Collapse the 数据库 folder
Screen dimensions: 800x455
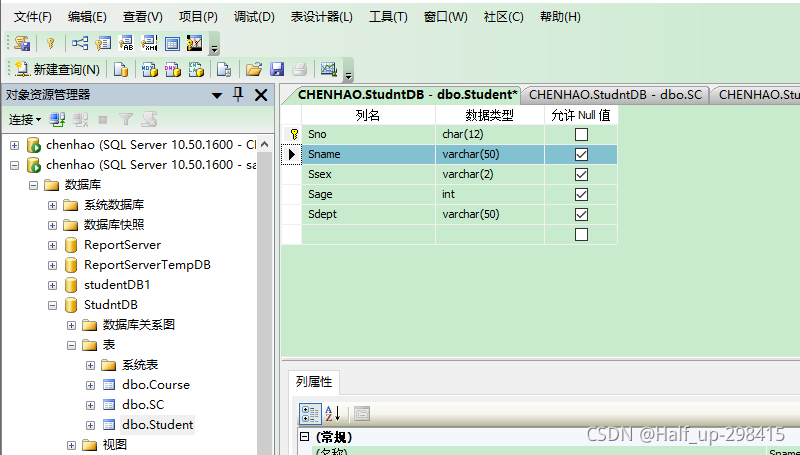(x=33, y=185)
